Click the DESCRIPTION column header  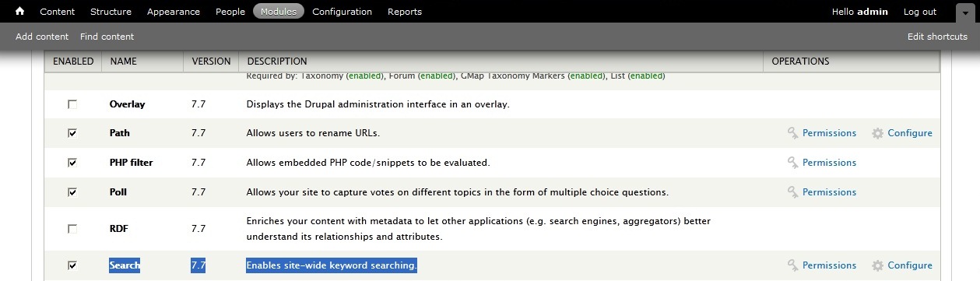277,61
